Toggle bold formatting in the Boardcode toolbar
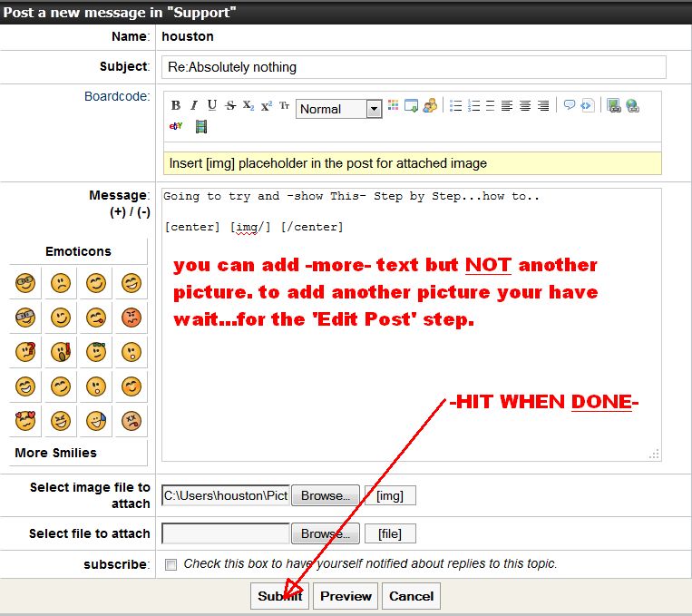 click(x=176, y=106)
